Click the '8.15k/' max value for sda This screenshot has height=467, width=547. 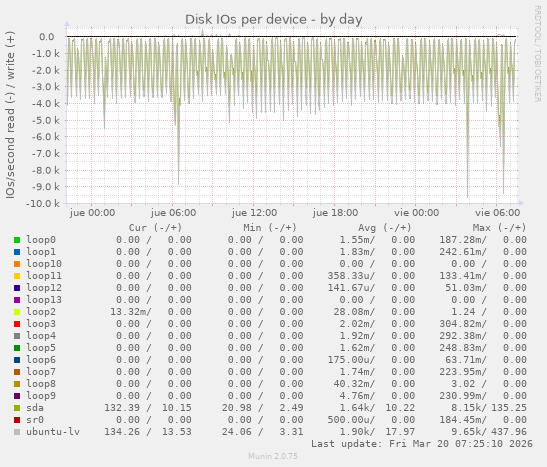[x=469, y=408]
